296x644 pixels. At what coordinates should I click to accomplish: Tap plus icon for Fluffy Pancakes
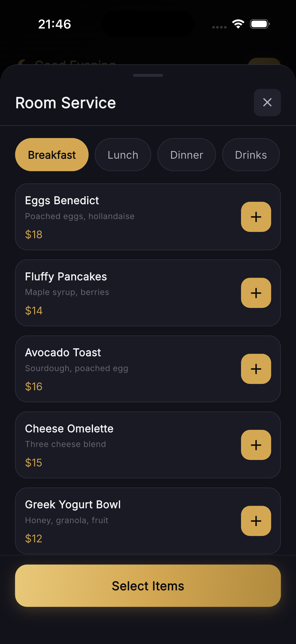tap(256, 293)
